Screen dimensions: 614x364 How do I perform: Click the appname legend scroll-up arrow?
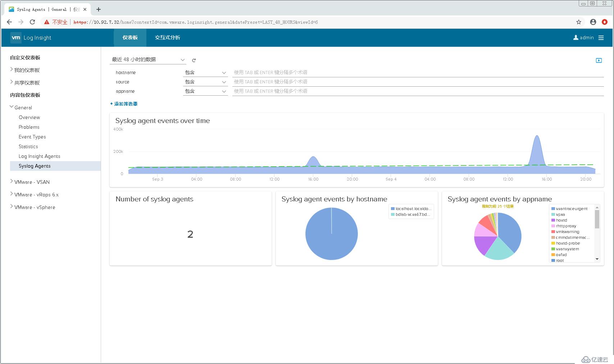(597, 208)
